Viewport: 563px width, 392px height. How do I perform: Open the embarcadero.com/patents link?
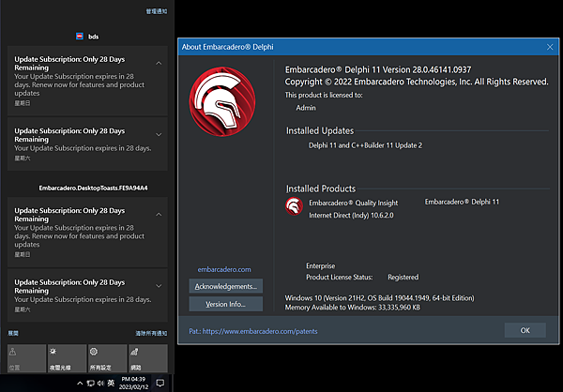tap(260, 331)
